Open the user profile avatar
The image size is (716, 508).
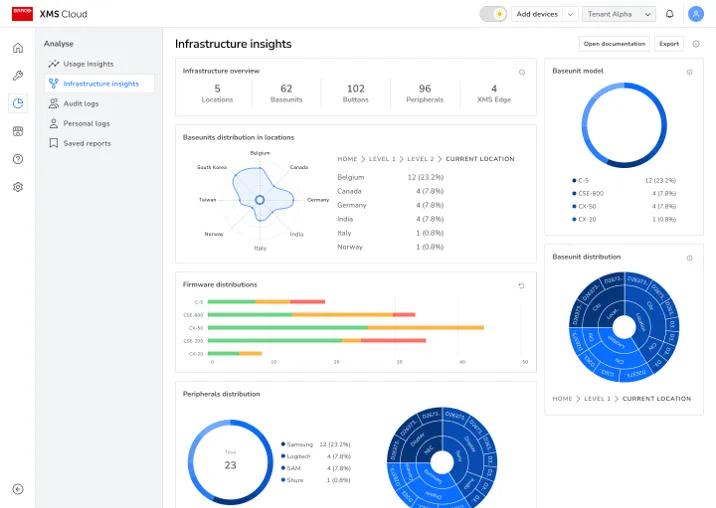[x=696, y=14]
